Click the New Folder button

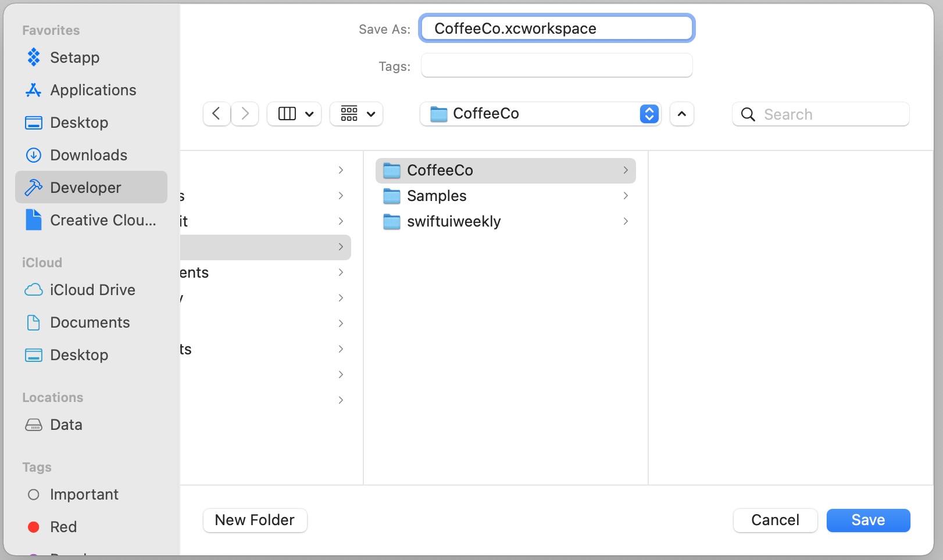[x=255, y=520]
